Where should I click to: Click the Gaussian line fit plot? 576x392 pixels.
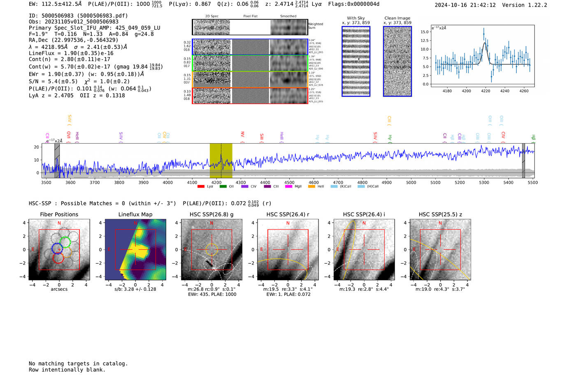click(x=483, y=56)
